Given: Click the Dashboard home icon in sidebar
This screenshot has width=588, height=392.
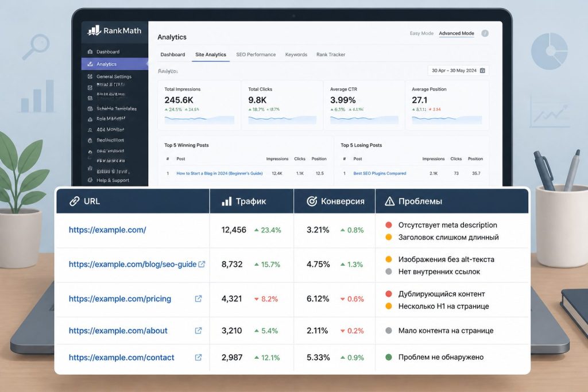Looking at the screenshot, I should tap(90, 52).
